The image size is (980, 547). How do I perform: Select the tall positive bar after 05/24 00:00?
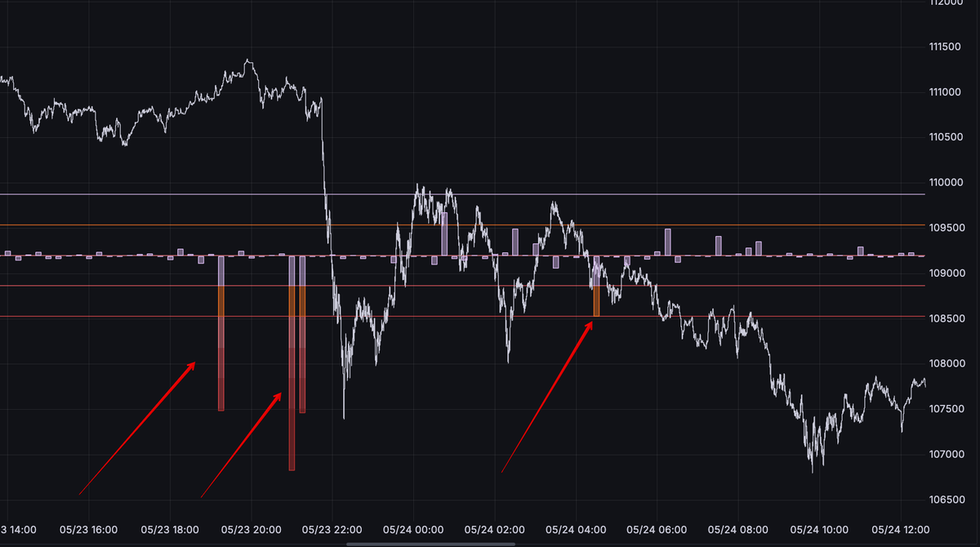tap(444, 235)
